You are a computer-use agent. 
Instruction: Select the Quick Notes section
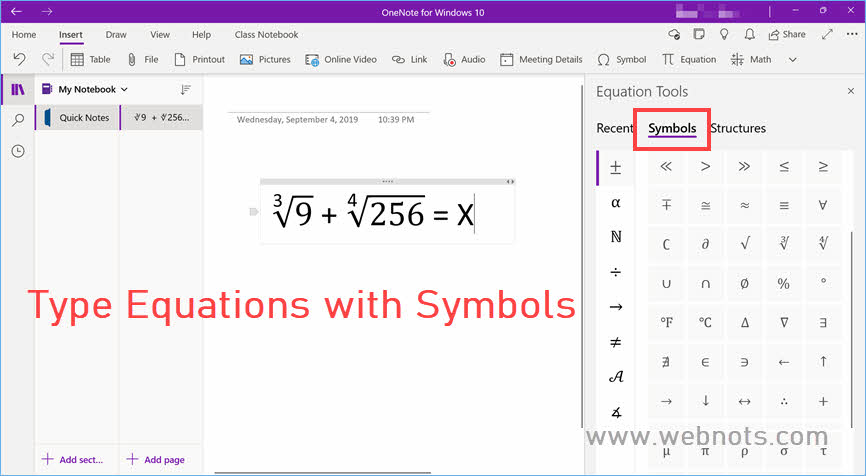coord(77,117)
